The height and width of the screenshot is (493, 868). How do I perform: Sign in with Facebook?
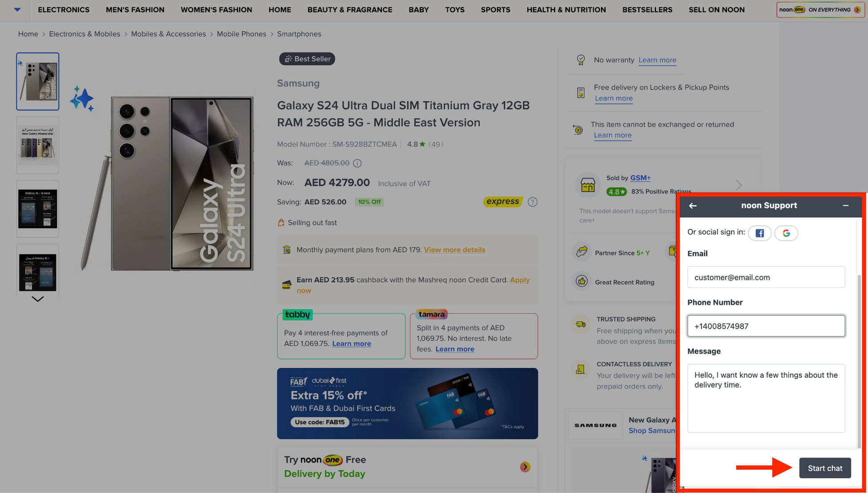tap(759, 233)
